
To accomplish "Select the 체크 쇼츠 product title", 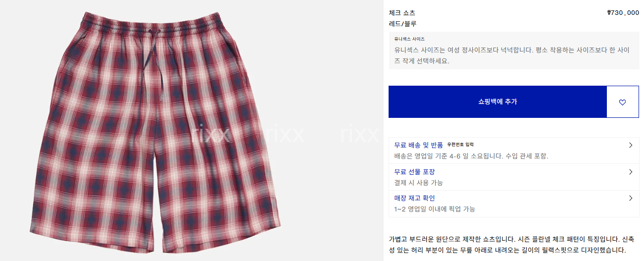I will point(402,13).
